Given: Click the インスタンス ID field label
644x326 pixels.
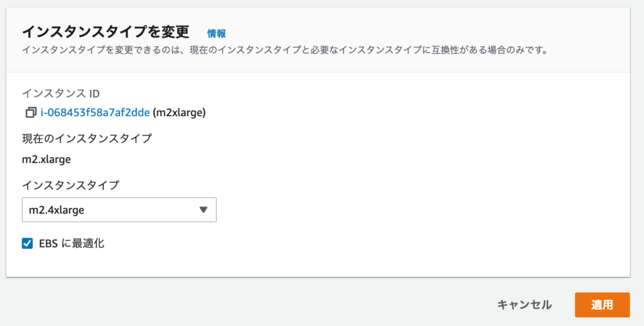Looking at the screenshot, I should click(x=61, y=94).
